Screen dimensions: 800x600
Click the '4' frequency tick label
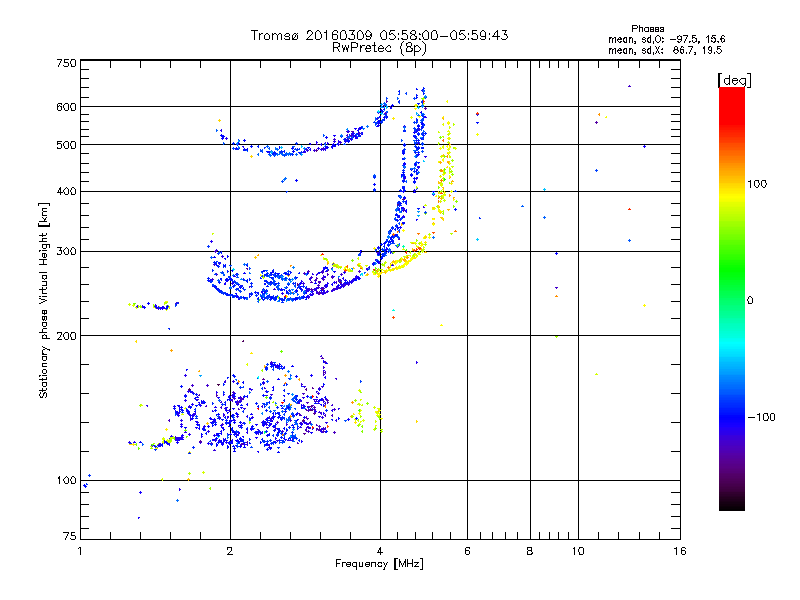[x=380, y=551]
